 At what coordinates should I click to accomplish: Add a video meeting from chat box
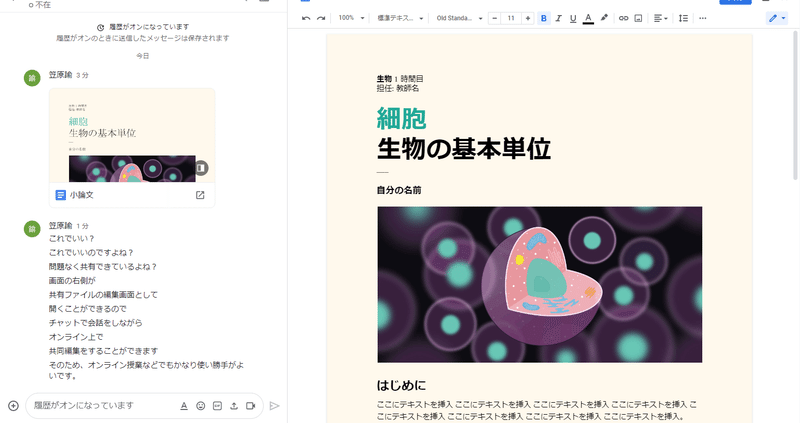251,406
